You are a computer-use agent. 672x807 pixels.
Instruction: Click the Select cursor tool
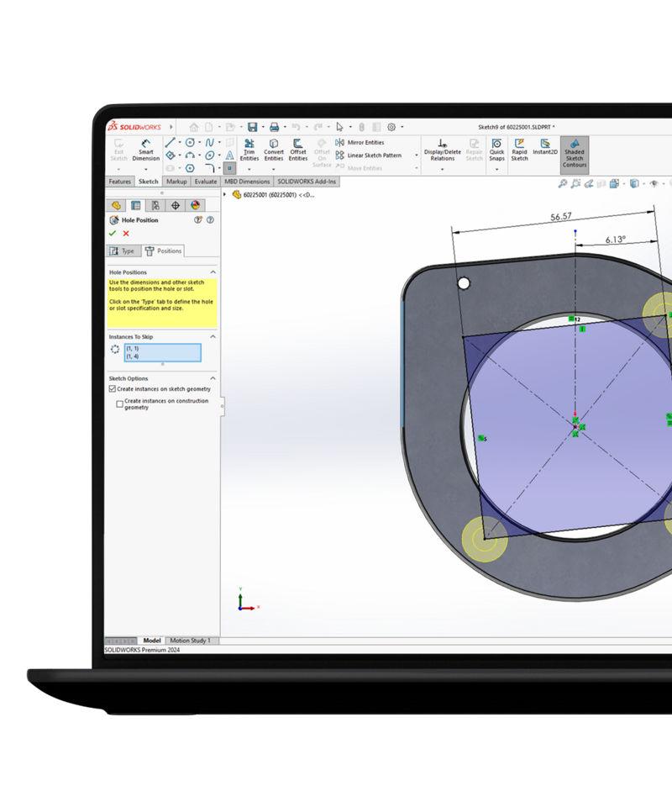[339, 127]
